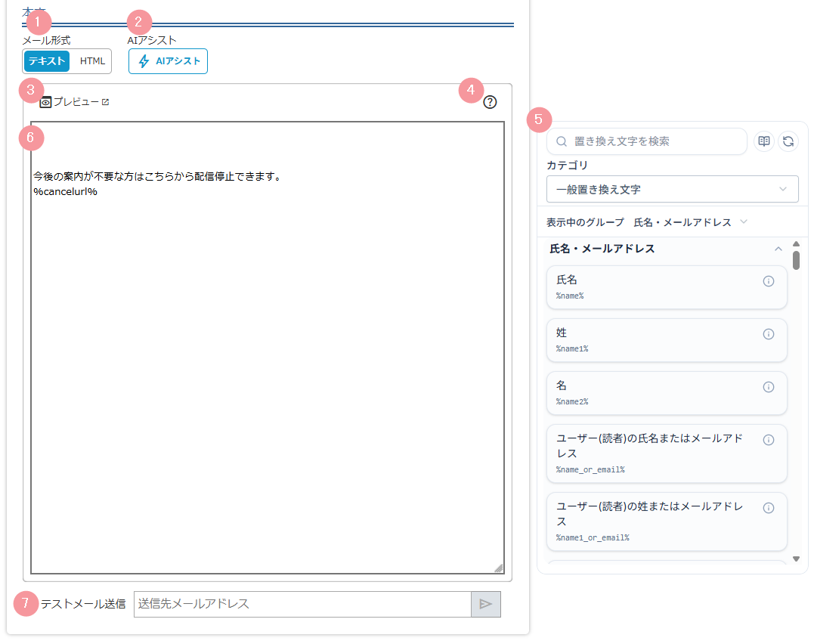Show info for 姓 %name1%
The image size is (814, 644).
pos(769,334)
